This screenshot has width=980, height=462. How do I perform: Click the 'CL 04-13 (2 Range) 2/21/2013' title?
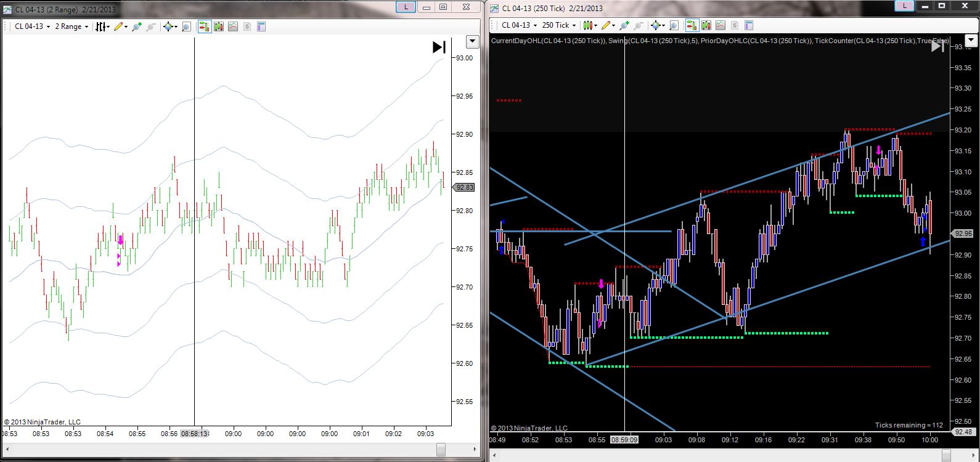pos(65,9)
